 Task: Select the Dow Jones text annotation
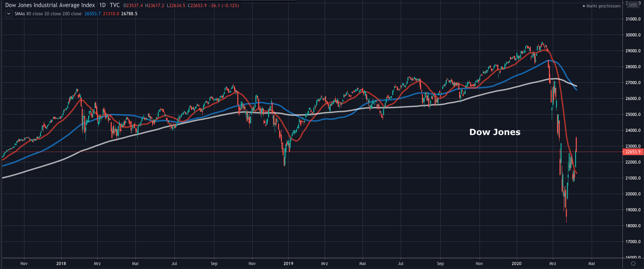tap(495, 132)
